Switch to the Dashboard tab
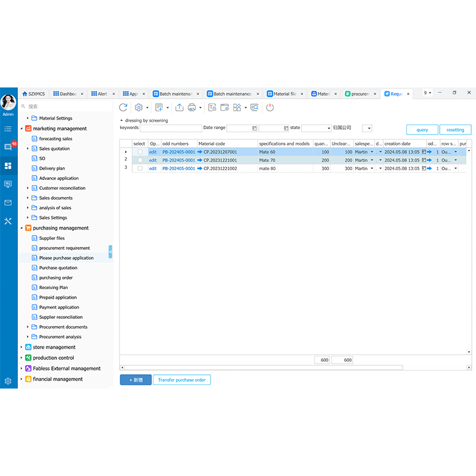Image resolution: width=476 pixels, height=476 pixels. click(67, 93)
